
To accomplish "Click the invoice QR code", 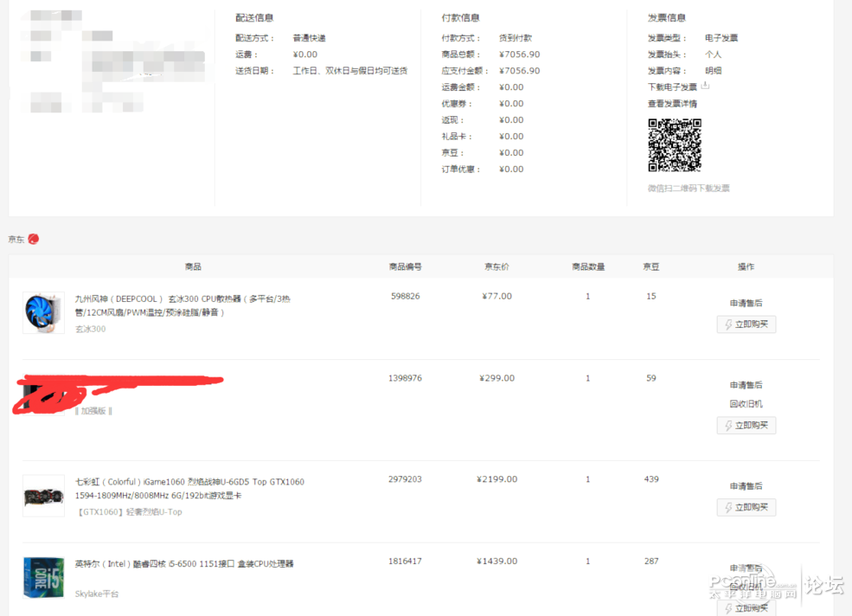I will coord(675,145).
